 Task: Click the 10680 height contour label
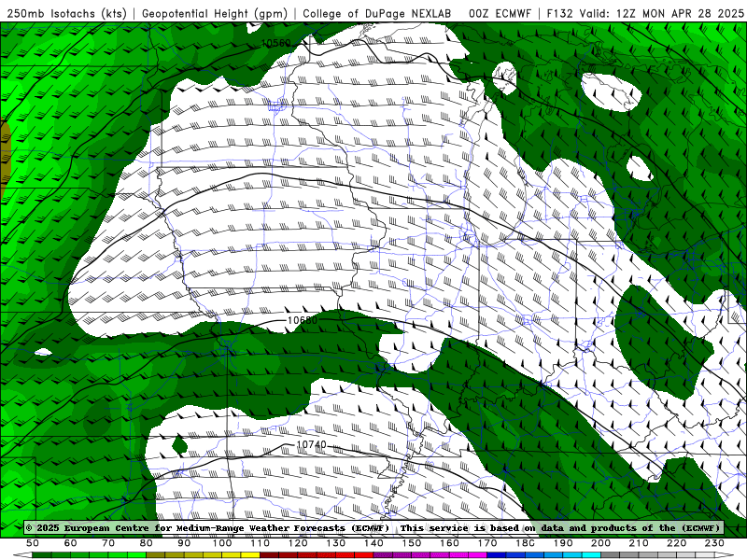(303, 320)
